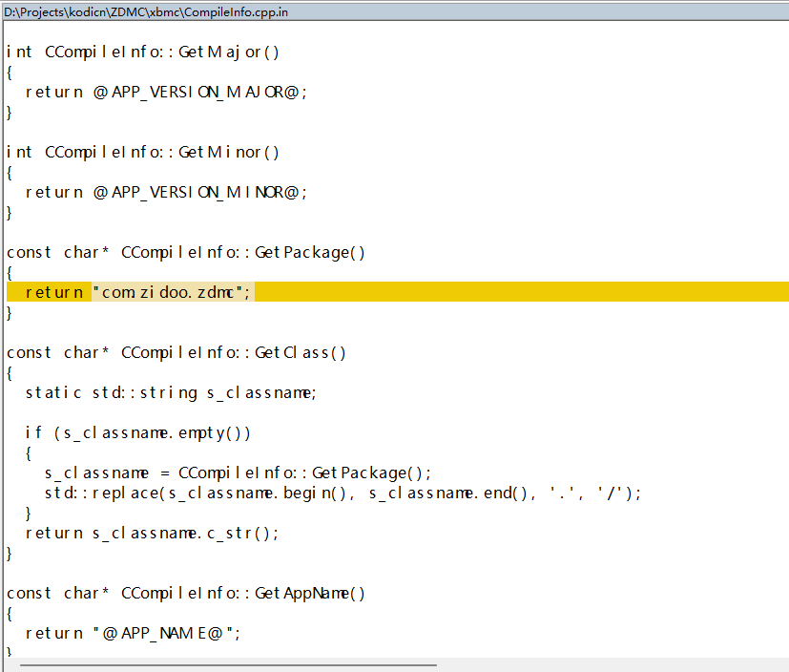Click the return s_classname.c_str() line

pos(152,533)
